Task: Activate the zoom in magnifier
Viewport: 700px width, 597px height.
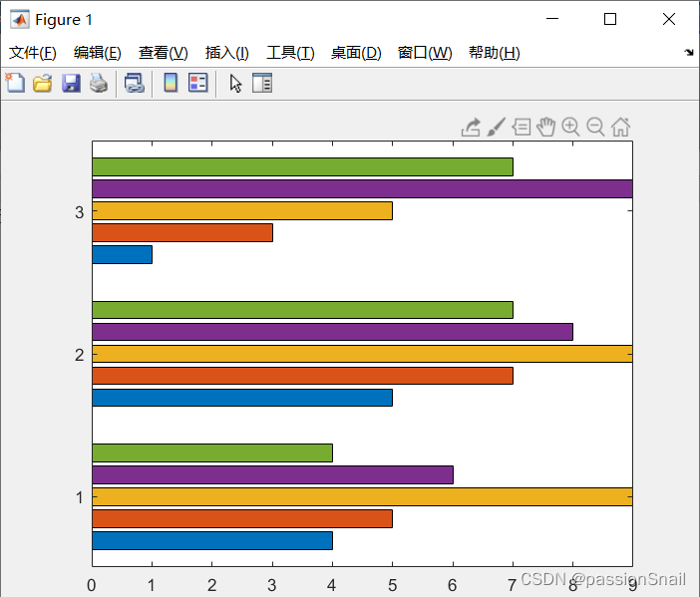Action: pyautogui.click(x=570, y=128)
